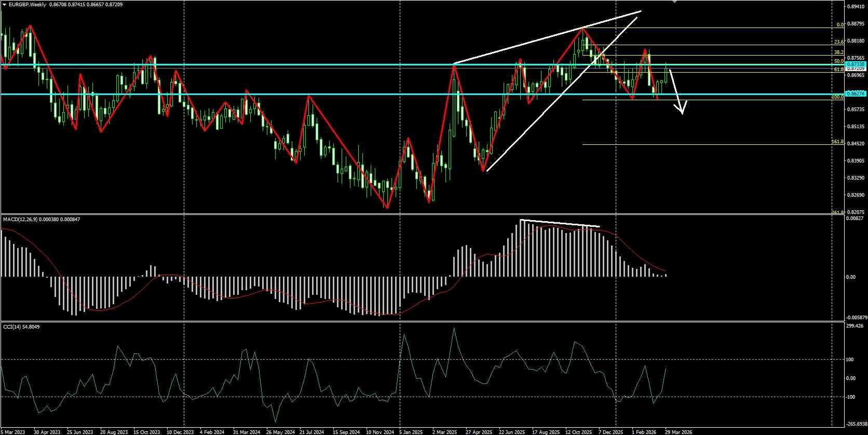Click the 1 Feb 2026 date label
This screenshot has width=868, height=435.
tap(644, 432)
